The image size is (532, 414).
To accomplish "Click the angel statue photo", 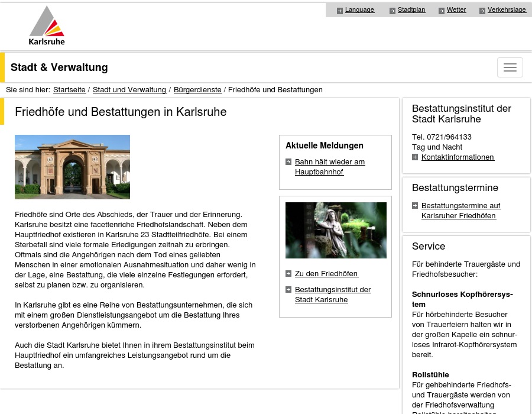I will pyautogui.click(x=336, y=230).
